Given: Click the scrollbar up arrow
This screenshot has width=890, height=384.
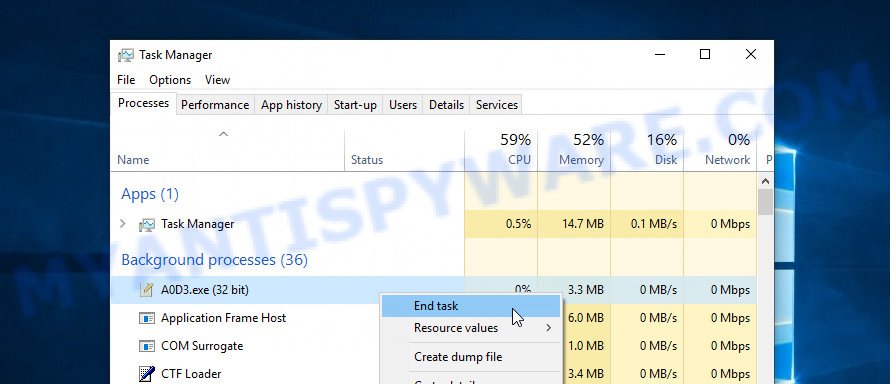Looking at the screenshot, I should pyautogui.click(x=765, y=182).
